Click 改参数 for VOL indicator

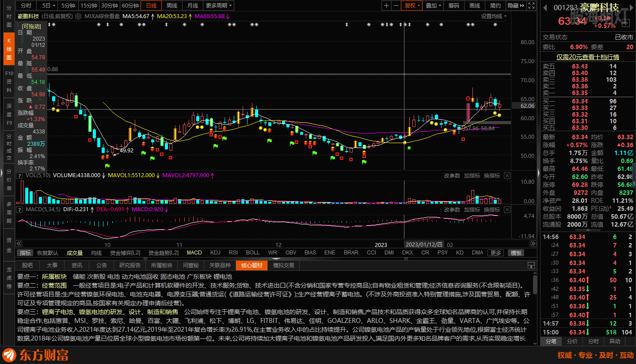(x=452, y=176)
